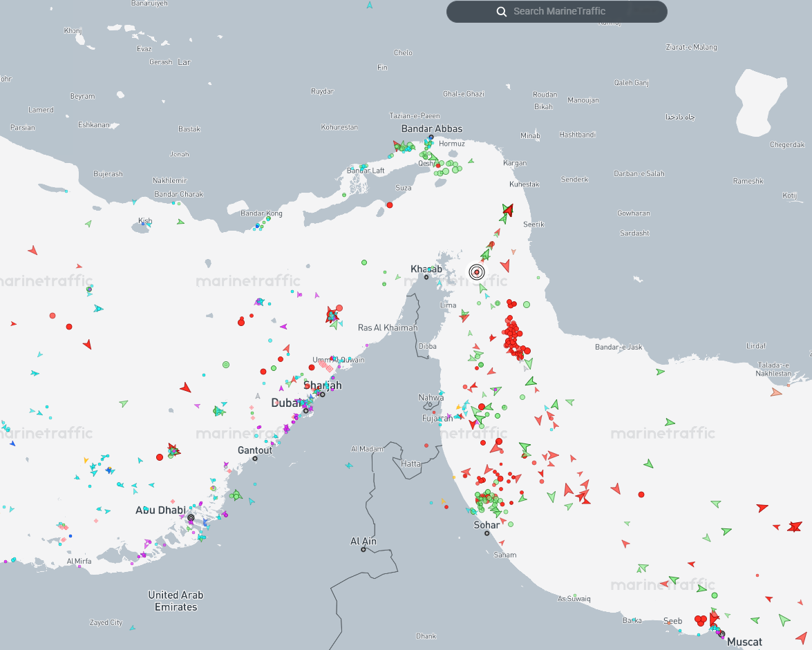Select the highlighted vessel with target rings near Khasab
812x650 pixels.
point(476,271)
